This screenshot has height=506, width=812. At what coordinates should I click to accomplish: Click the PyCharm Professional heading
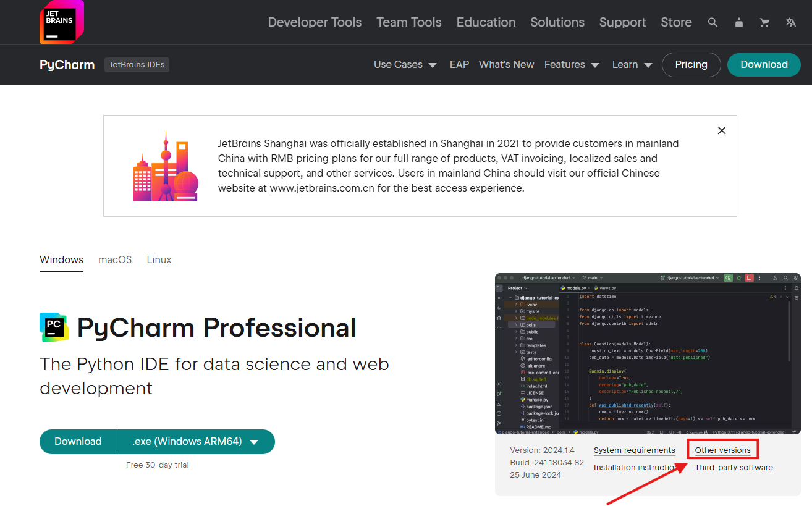coord(216,328)
